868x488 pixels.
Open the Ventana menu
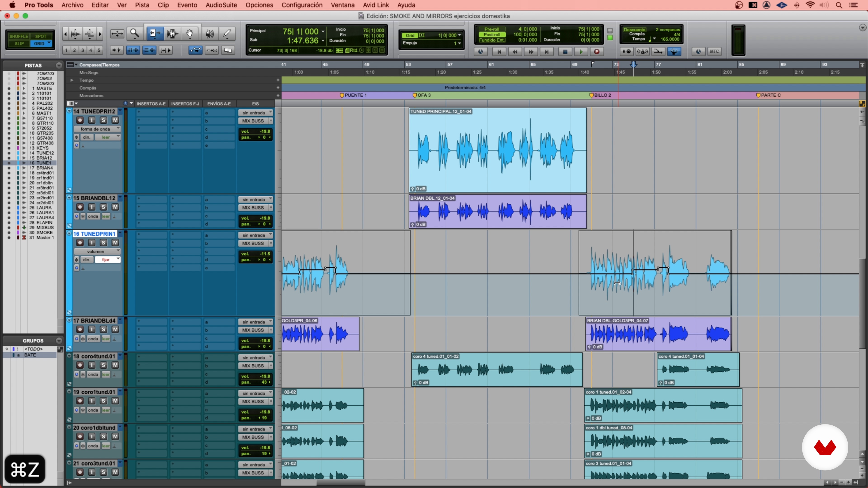click(342, 5)
